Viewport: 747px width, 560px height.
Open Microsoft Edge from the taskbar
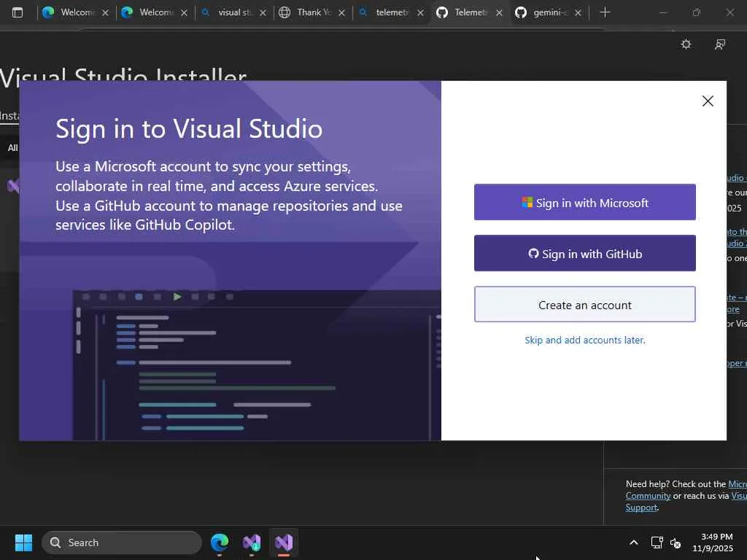pyautogui.click(x=220, y=542)
